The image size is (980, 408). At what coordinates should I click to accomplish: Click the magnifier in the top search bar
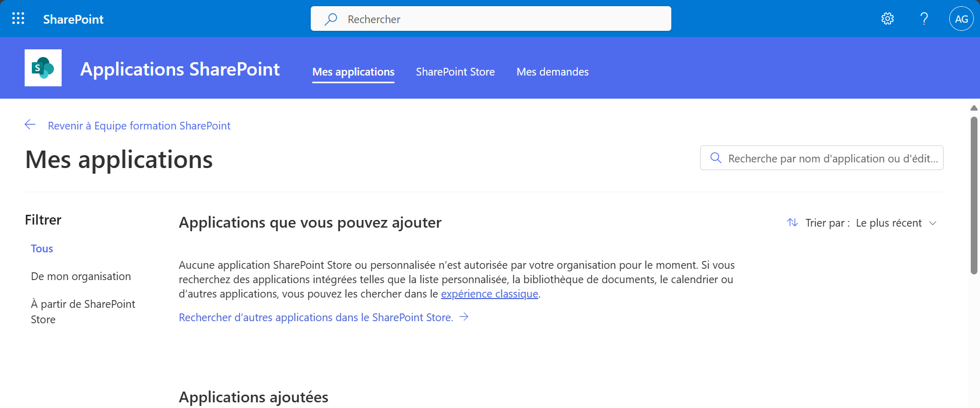331,19
